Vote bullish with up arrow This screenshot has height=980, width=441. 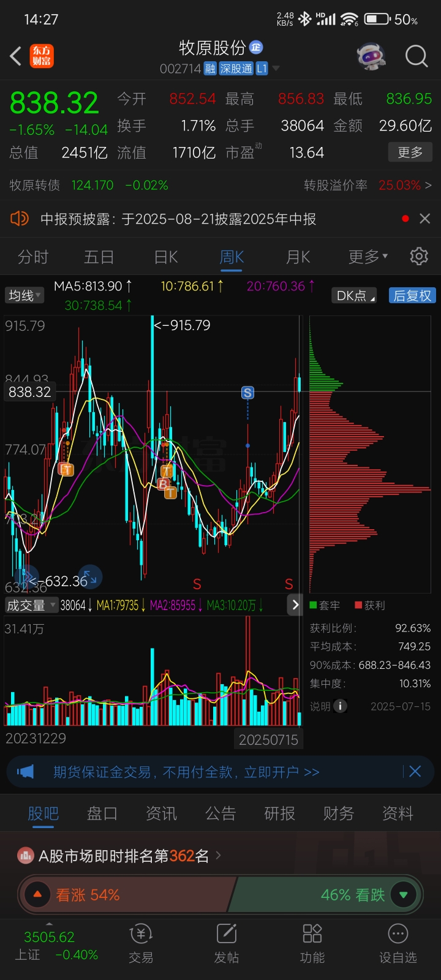tap(37, 895)
